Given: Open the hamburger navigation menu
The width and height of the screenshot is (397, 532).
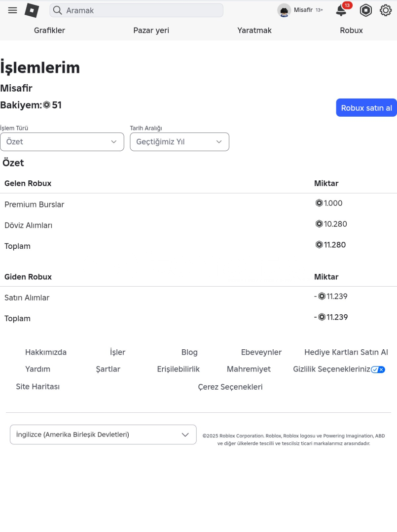Looking at the screenshot, I should pyautogui.click(x=13, y=10).
